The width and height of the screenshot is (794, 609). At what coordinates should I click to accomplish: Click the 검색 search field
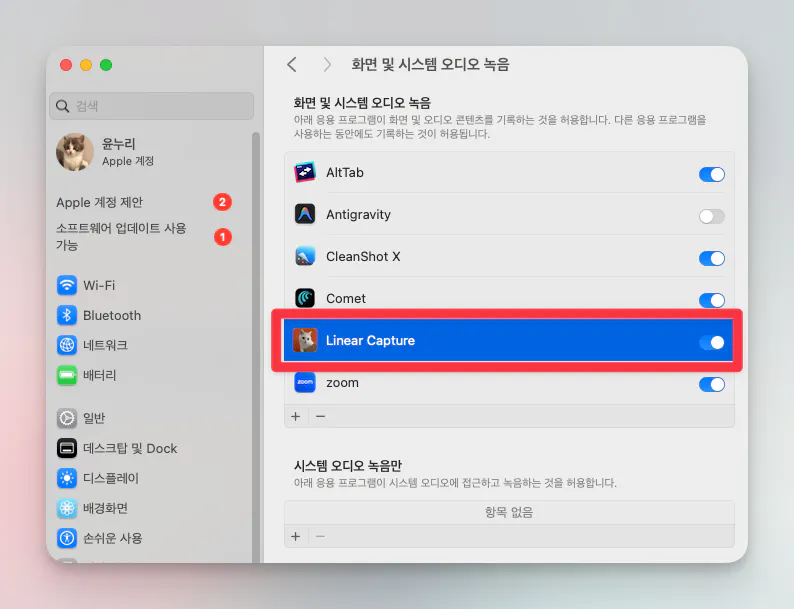pos(151,106)
